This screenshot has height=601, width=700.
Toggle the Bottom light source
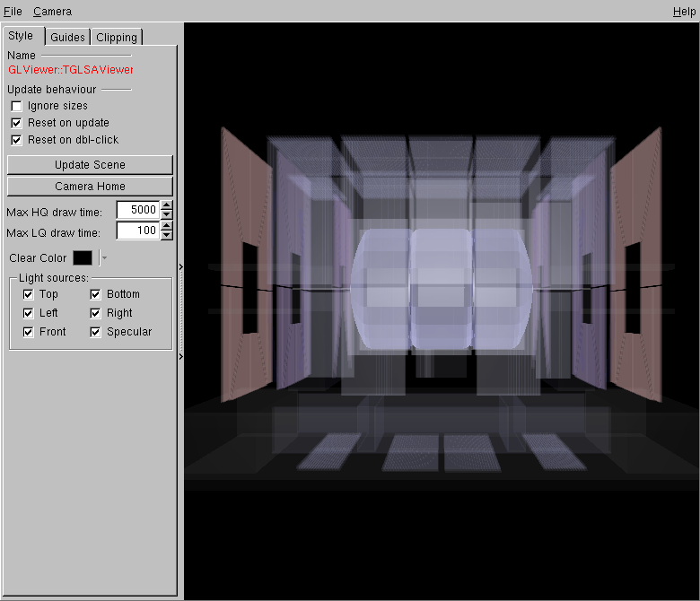[x=95, y=294]
